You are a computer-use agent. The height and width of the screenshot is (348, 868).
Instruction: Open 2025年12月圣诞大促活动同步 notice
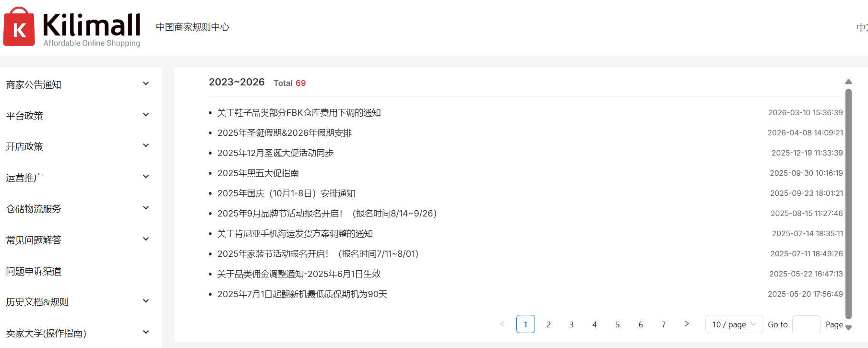275,153
